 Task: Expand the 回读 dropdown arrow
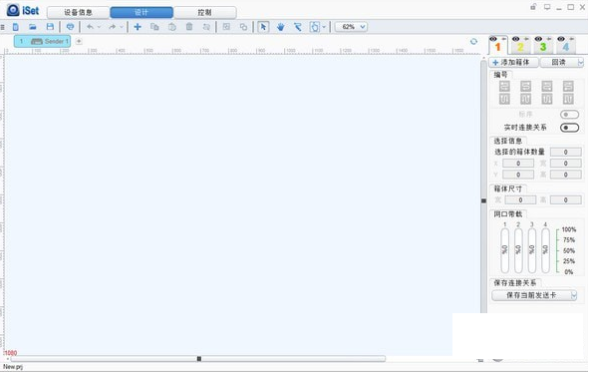pos(580,63)
